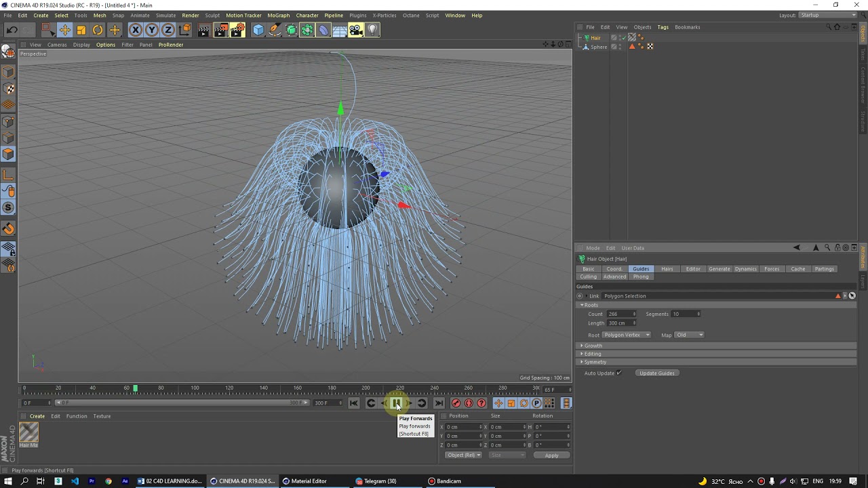868x488 pixels.
Task: Click the timeline ruler at frame 100
Action: click(x=195, y=389)
